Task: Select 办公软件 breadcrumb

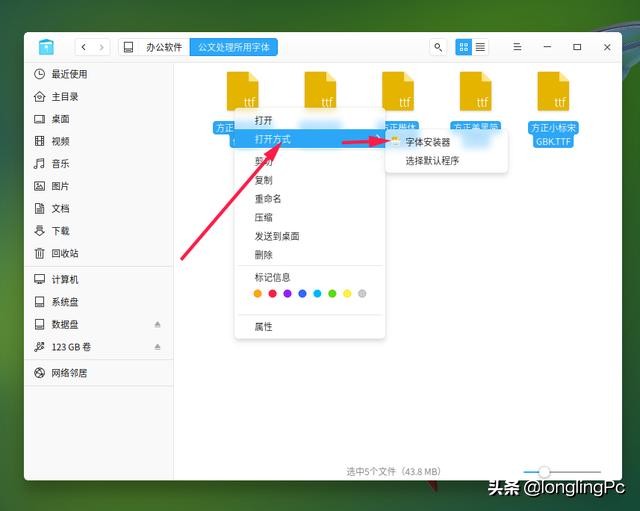Action: pos(164,47)
